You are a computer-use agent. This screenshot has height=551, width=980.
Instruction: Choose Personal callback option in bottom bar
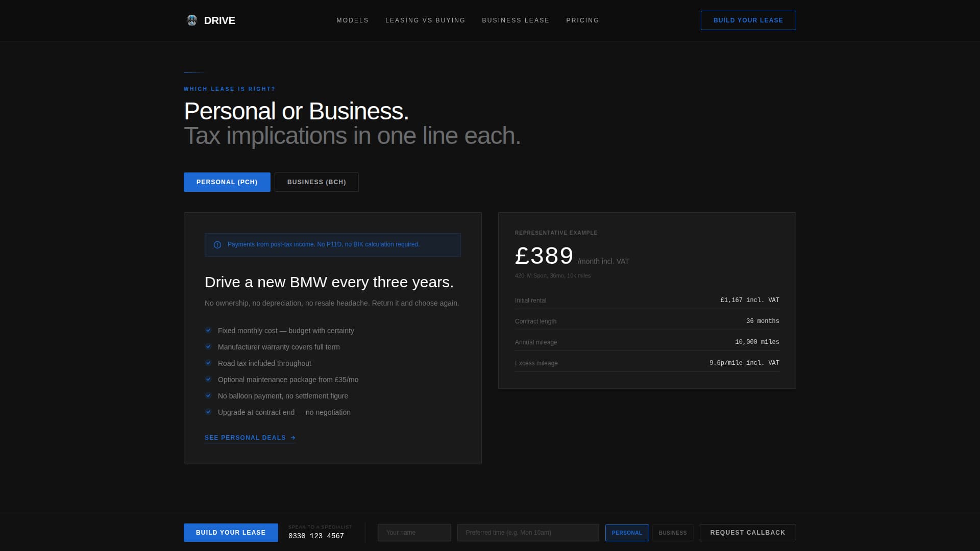[627, 533]
